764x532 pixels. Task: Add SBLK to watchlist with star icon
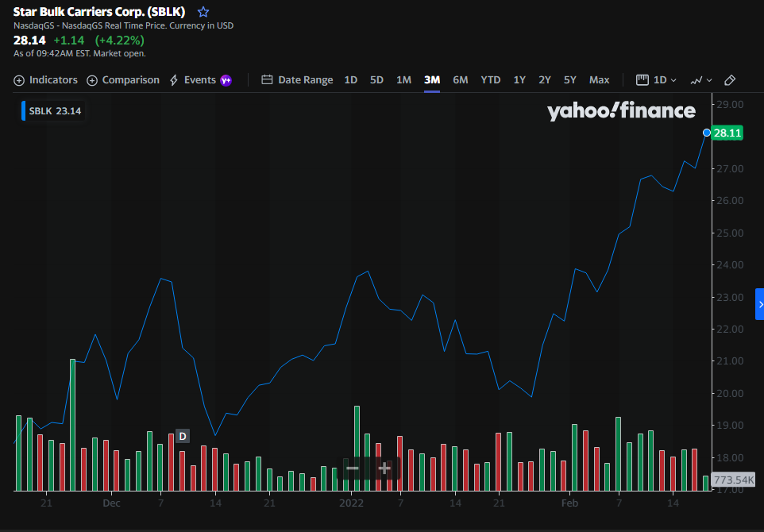(203, 12)
